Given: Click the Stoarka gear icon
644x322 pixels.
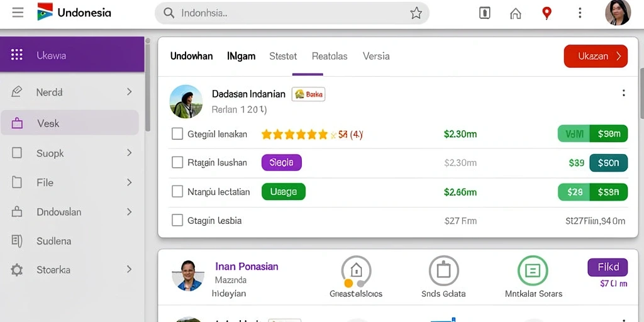Looking at the screenshot, I should coord(17,270).
